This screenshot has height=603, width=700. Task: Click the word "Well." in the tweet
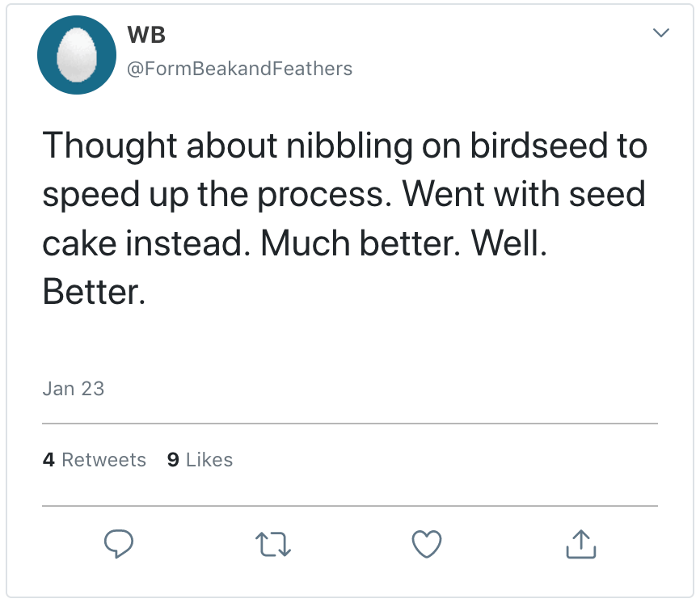[x=509, y=243]
